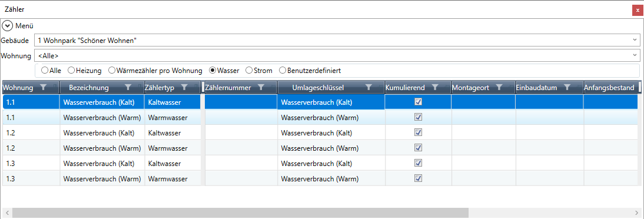Expand the Menü chevron circle
The height and width of the screenshot is (219, 644).
8,26
